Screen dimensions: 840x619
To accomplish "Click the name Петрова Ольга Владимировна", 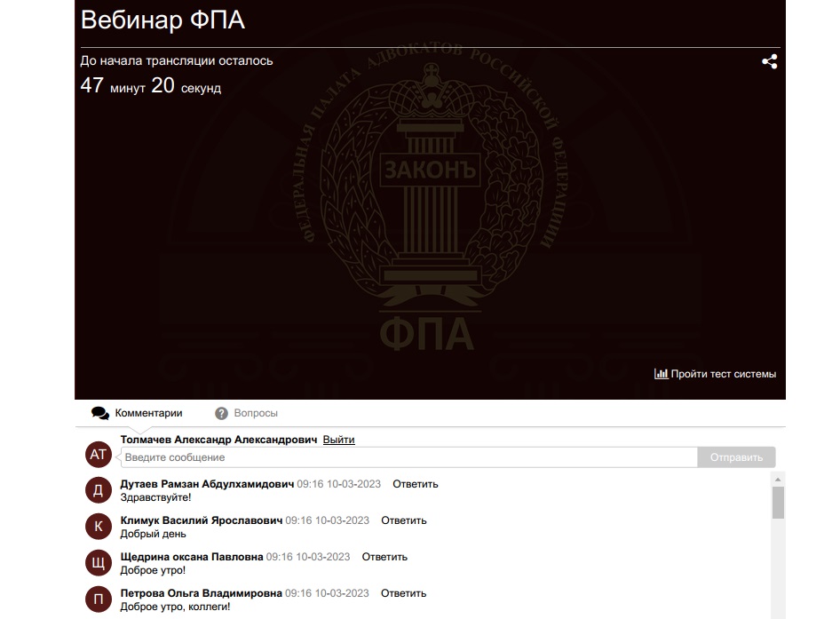I will [201, 593].
